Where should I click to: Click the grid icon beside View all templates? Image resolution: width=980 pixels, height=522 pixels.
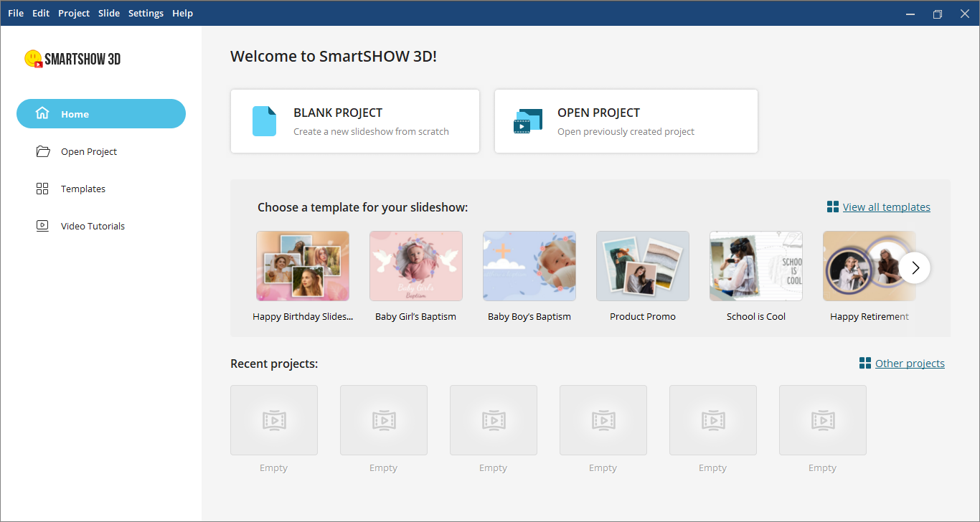point(832,207)
